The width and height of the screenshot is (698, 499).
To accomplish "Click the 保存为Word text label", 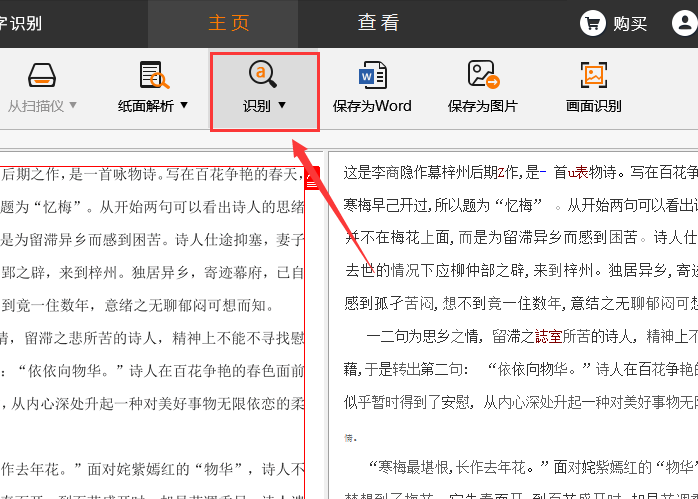I will [372, 106].
